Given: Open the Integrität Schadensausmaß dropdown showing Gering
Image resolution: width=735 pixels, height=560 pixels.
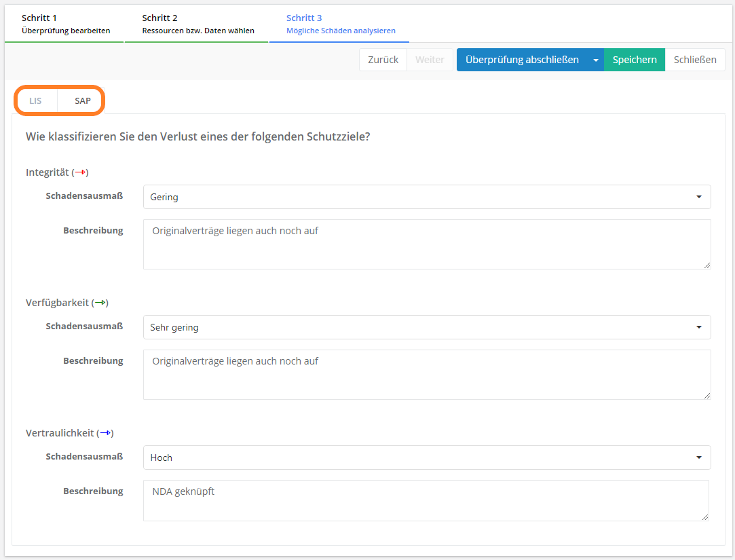Looking at the screenshot, I should pyautogui.click(x=427, y=197).
